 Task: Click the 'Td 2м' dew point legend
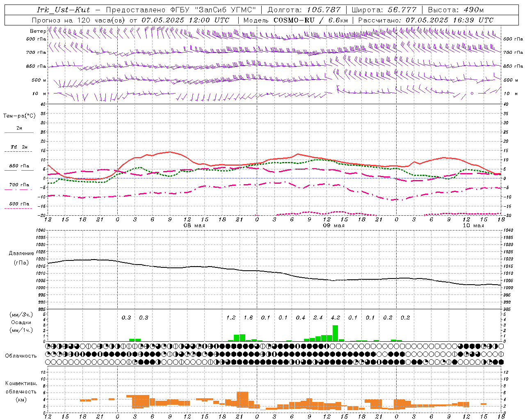19,147
